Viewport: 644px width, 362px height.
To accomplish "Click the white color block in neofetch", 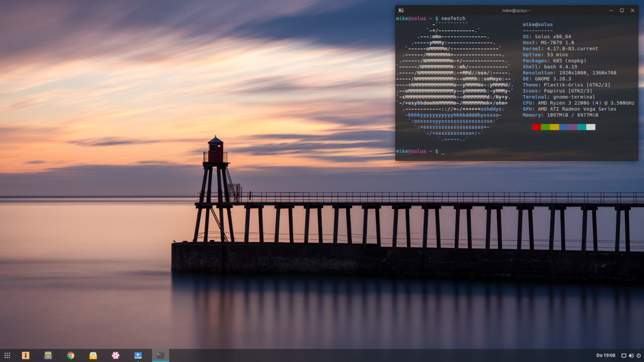I will click(591, 127).
